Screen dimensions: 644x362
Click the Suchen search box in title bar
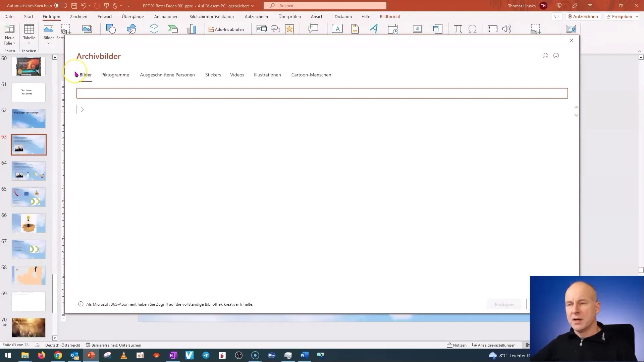click(x=325, y=6)
